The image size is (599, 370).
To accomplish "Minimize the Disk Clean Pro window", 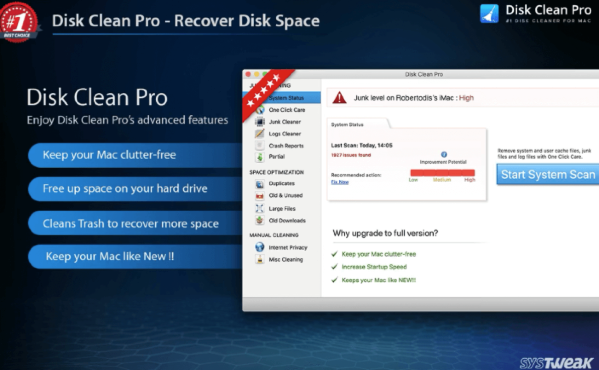I will 257,74.
